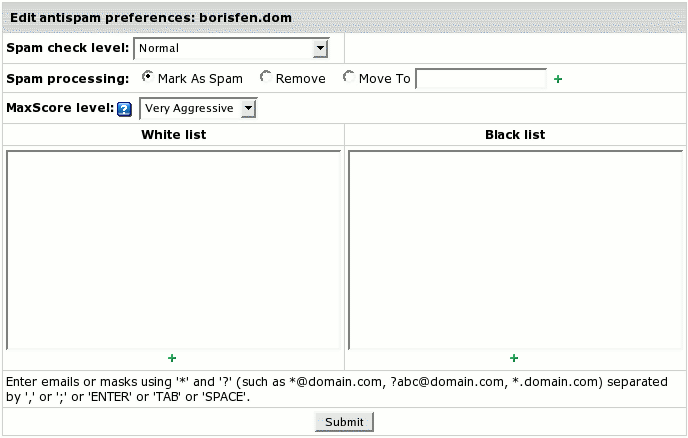The image size is (688, 438).
Task: Click the MaxScore level label text
Action: [x=59, y=108]
